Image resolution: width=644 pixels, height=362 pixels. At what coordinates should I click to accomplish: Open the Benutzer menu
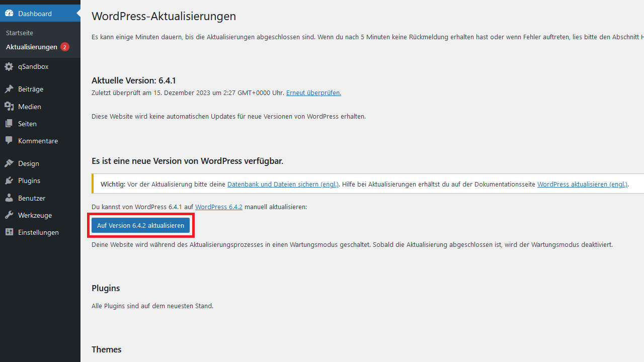pyautogui.click(x=40, y=198)
